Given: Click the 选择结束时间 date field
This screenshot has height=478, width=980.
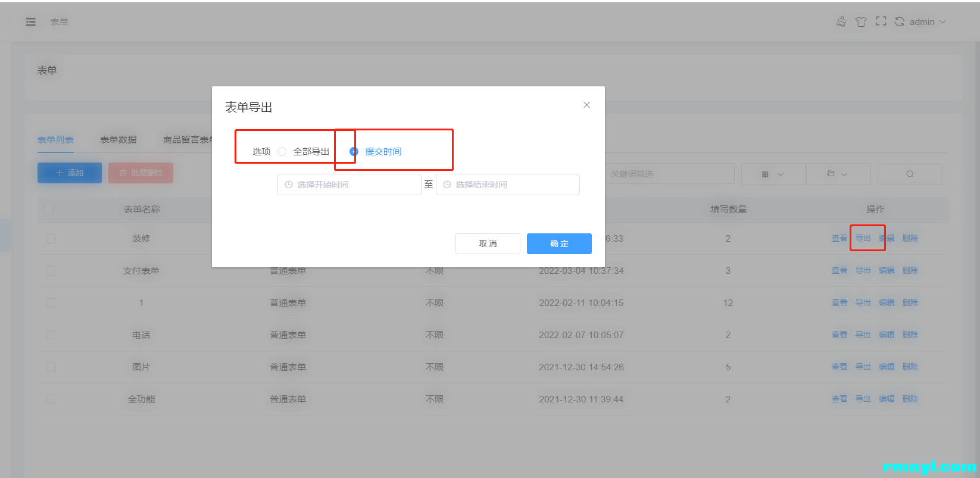Looking at the screenshot, I should pyautogui.click(x=508, y=185).
